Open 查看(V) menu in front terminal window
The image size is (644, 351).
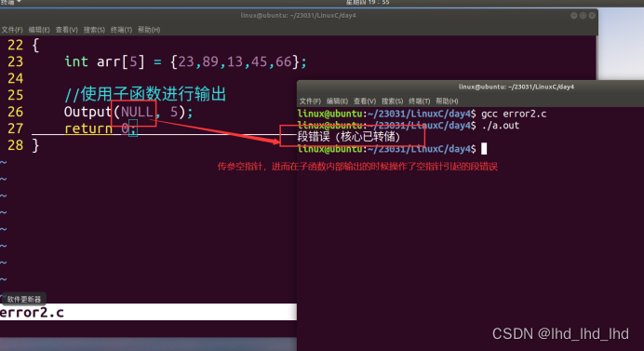click(x=365, y=101)
